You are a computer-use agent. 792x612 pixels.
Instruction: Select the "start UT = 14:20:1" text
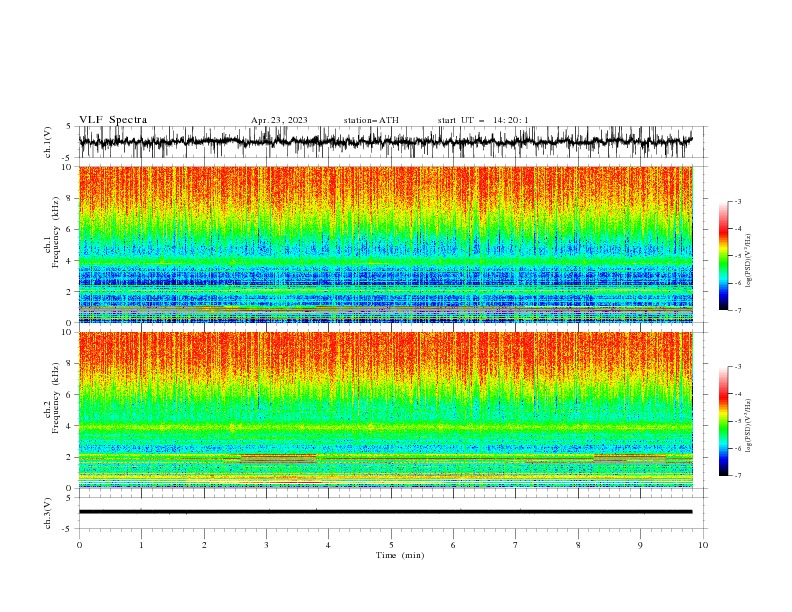483,120
